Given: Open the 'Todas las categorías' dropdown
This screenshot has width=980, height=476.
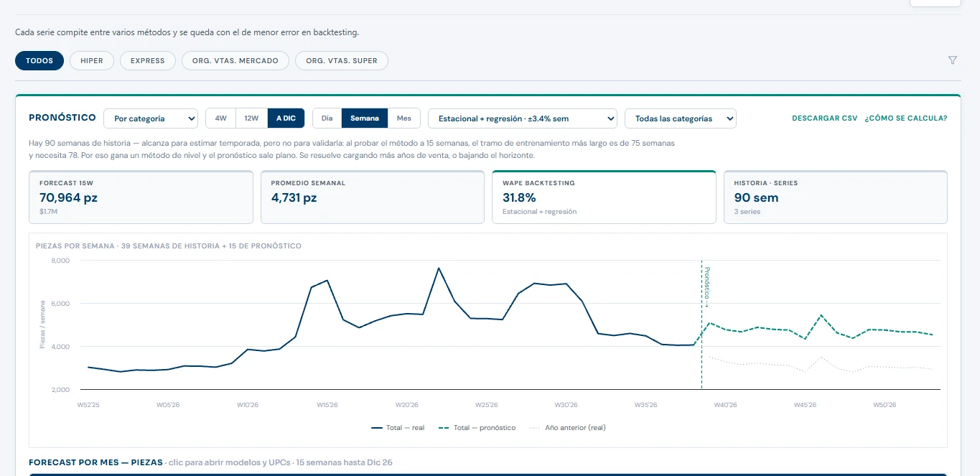Looking at the screenshot, I should tap(681, 118).
